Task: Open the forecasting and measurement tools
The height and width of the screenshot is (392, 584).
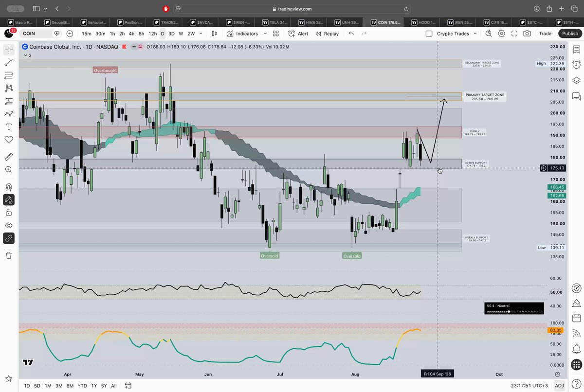Action: (x=9, y=101)
